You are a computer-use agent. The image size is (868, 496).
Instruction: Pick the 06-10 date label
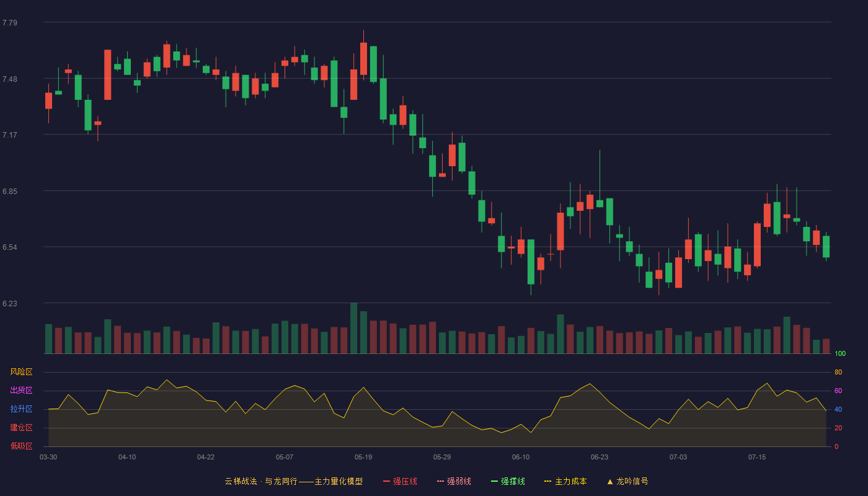pos(521,457)
